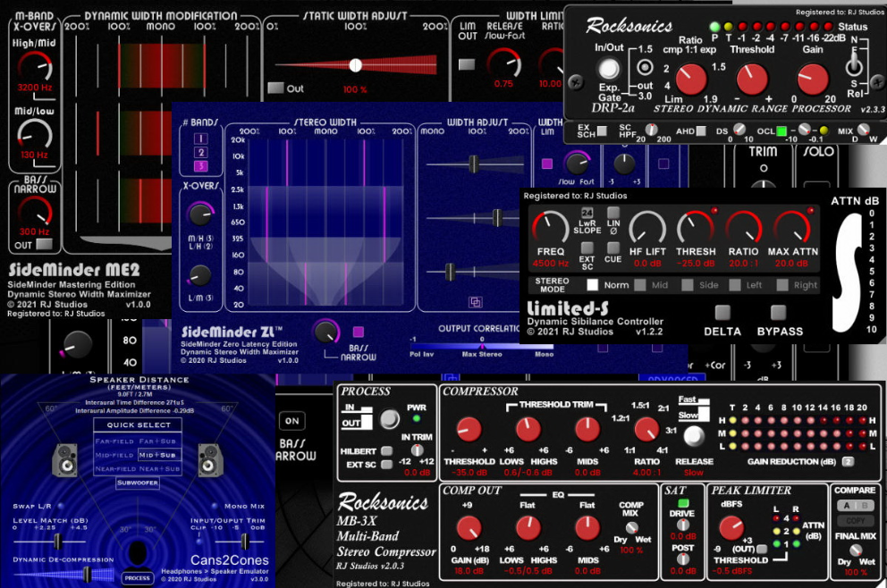Viewport: 887px width, 588px height.
Task: Select band count 3 in SideMinder ZL
Action: 201,165
